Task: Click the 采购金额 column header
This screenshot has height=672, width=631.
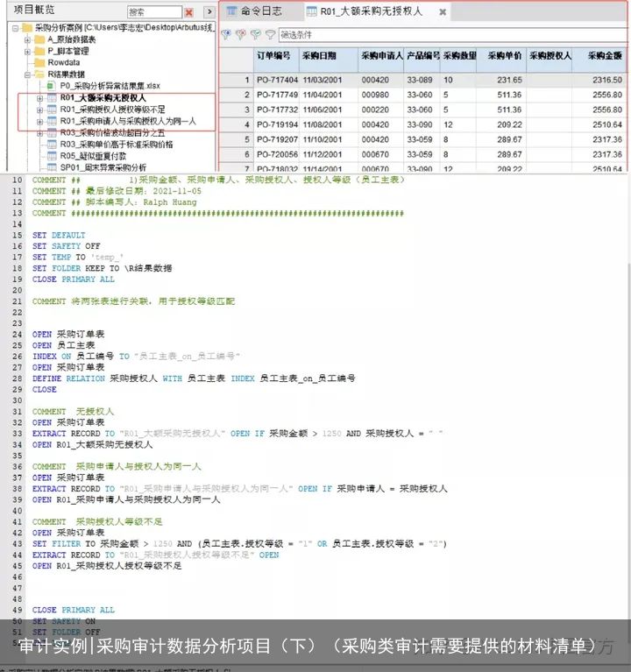Action: [599, 60]
